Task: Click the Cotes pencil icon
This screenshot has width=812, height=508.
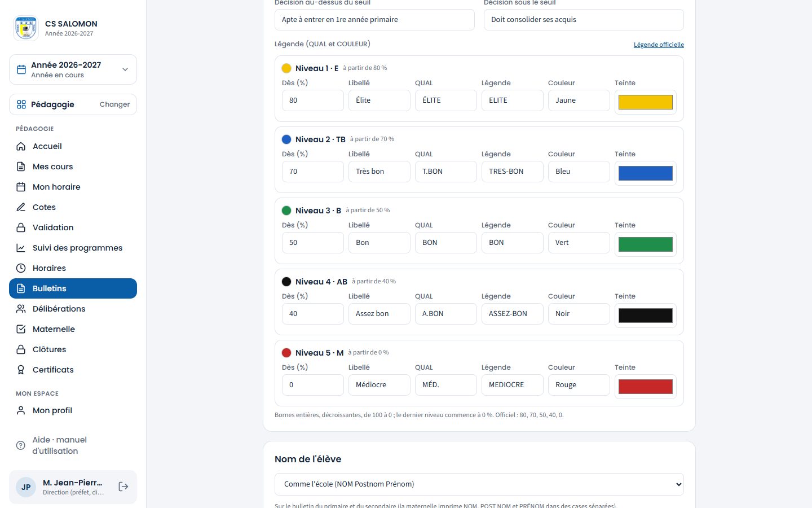Action: pyautogui.click(x=21, y=207)
